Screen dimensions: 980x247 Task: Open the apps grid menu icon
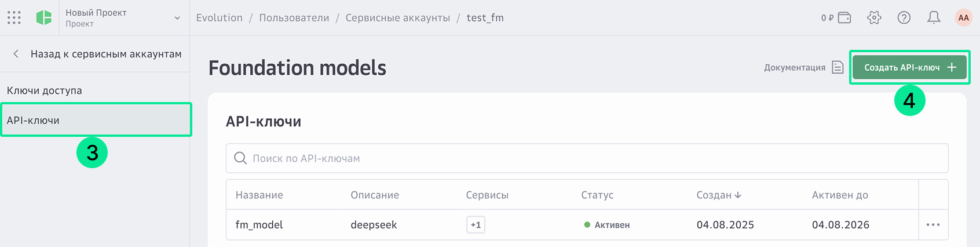14,18
